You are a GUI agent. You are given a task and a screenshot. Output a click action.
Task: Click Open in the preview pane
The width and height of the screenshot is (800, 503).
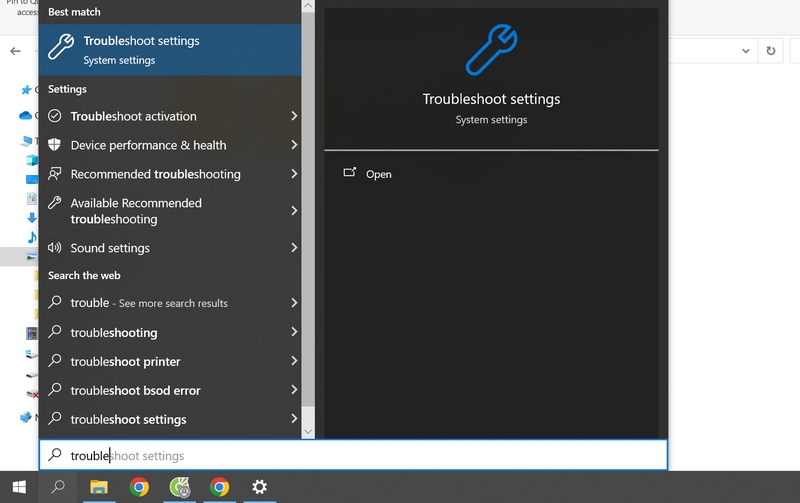pyautogui.click(x=379, y=174)
